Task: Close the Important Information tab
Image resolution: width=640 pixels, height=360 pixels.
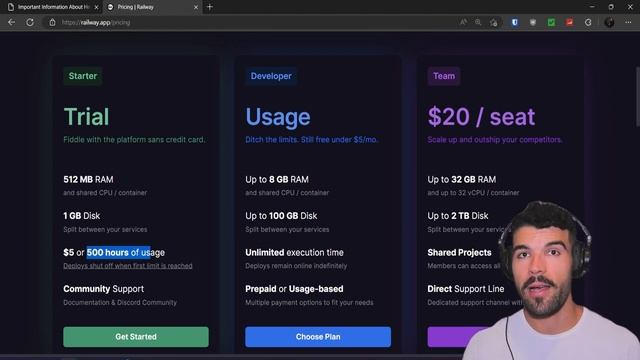Action: pyautogui.click(x=96, y=7)
